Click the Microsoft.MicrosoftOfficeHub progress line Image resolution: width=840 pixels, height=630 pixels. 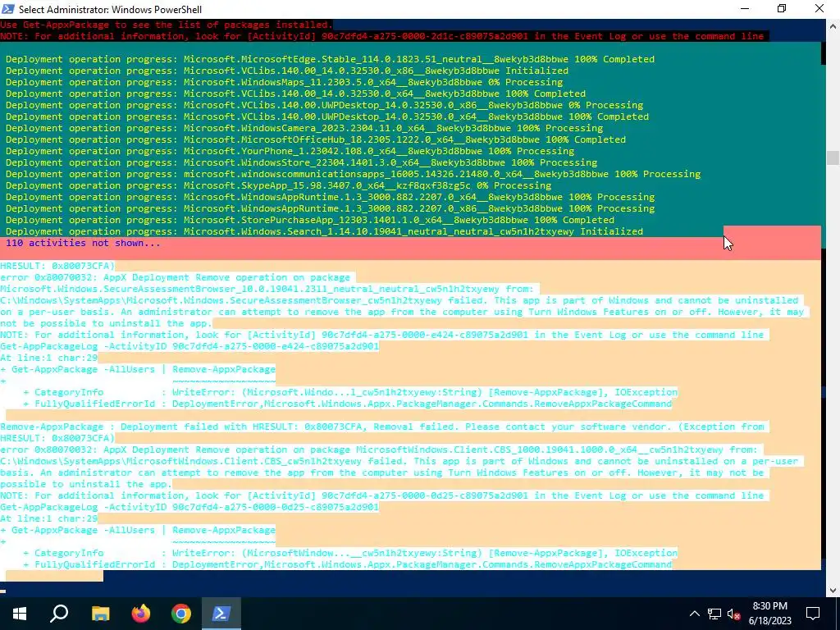pyautogui.click(x=316, y=139)
